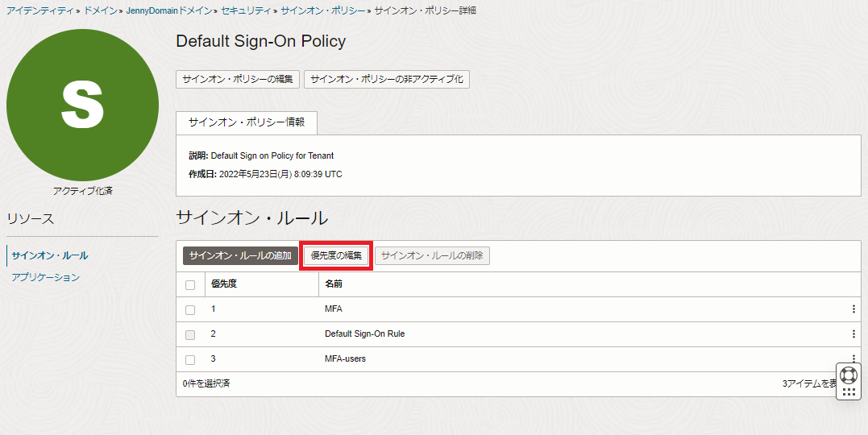Tick the Default Sign-On Rule checkbox
Image resolution: width=868 pixels, height=435 pixels.
[190, 334]
